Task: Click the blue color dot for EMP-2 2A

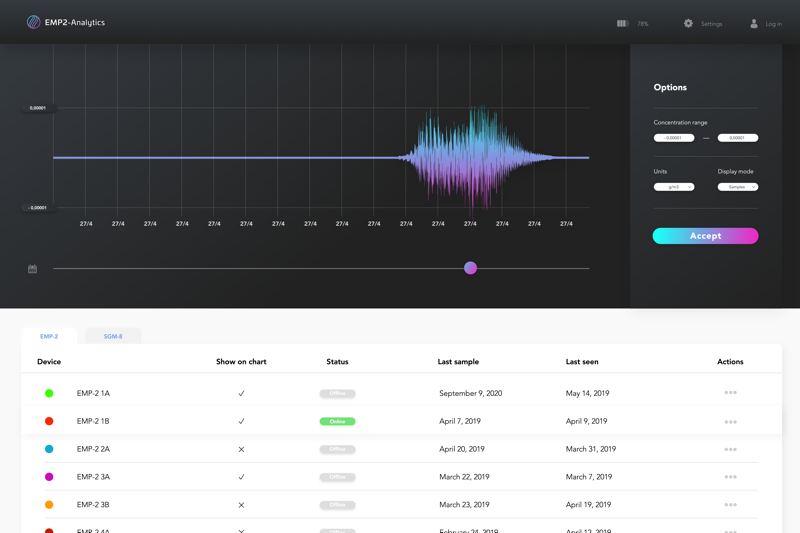Action: pos(49,449)
